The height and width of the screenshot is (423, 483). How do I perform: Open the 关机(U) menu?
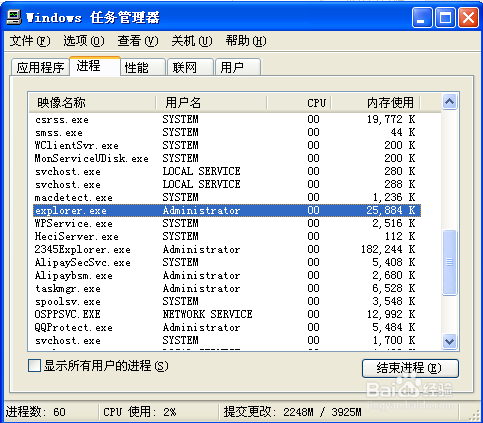[192, 41]
